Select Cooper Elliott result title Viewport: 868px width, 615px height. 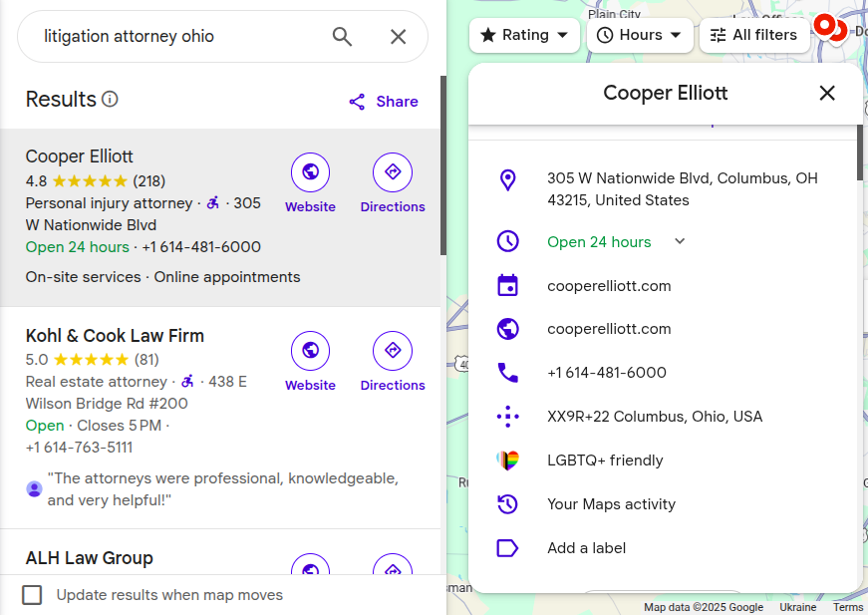coord(79,156)
